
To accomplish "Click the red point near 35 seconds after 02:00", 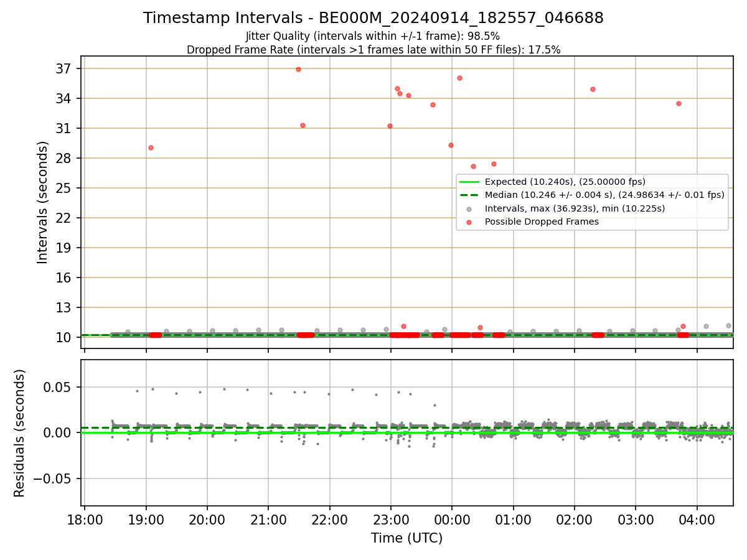I will [593, 89].
